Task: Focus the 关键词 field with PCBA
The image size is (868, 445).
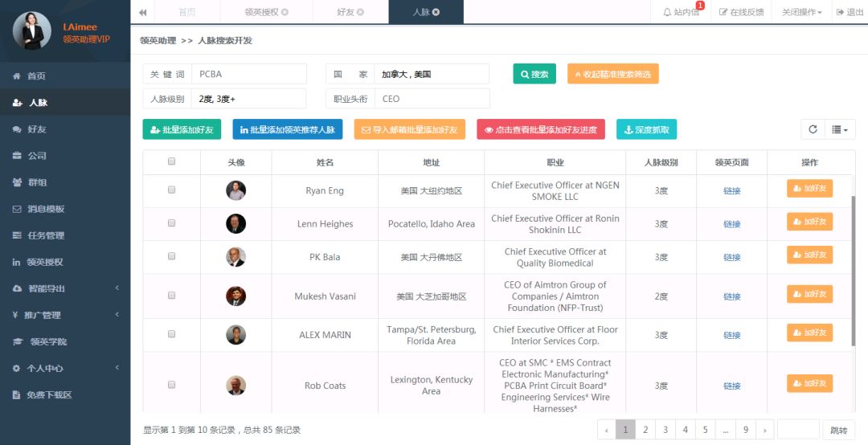Action: (x=248, y=74)
